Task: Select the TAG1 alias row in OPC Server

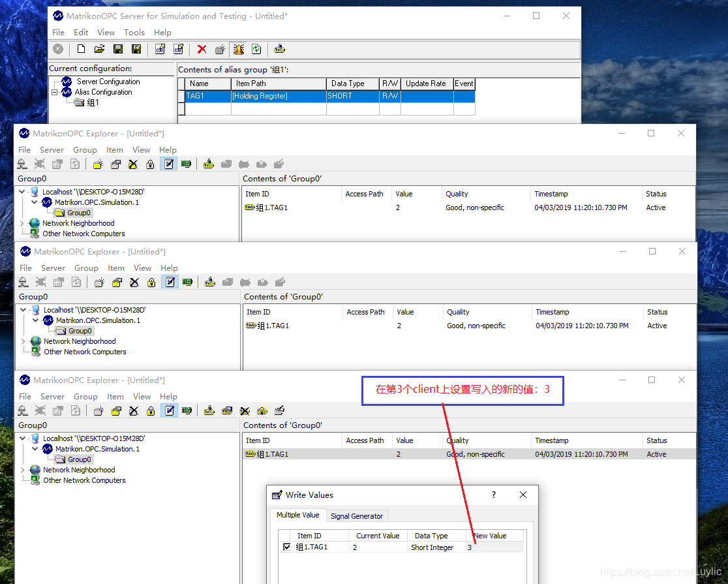Action: click(326, 96)
